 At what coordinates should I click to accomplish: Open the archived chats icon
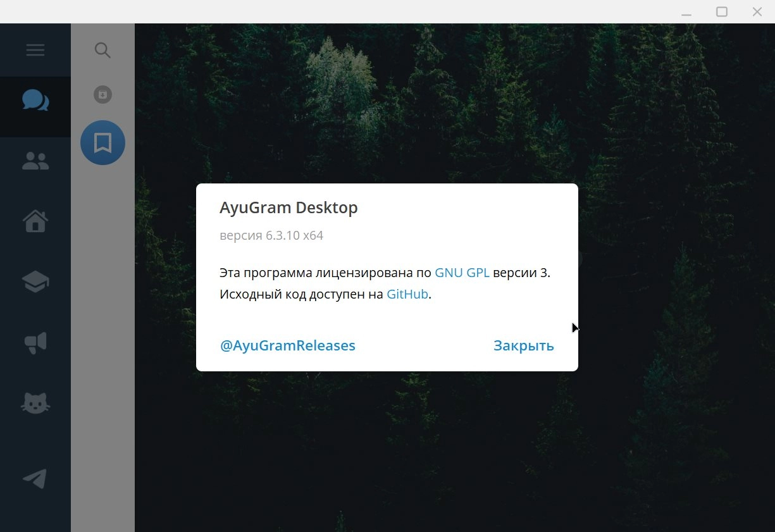pyautogui.click(x=102, y=95)
